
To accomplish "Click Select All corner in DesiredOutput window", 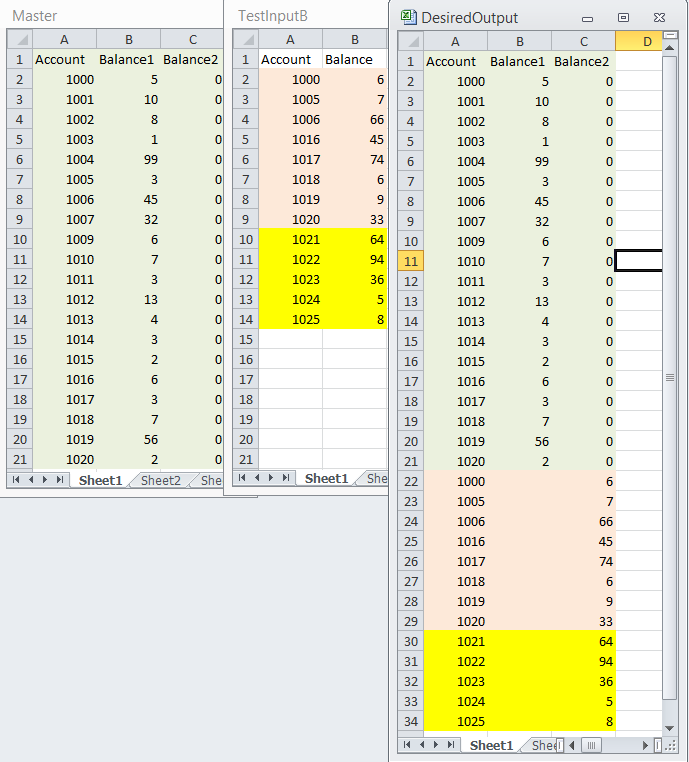I will tap(411, 41).
